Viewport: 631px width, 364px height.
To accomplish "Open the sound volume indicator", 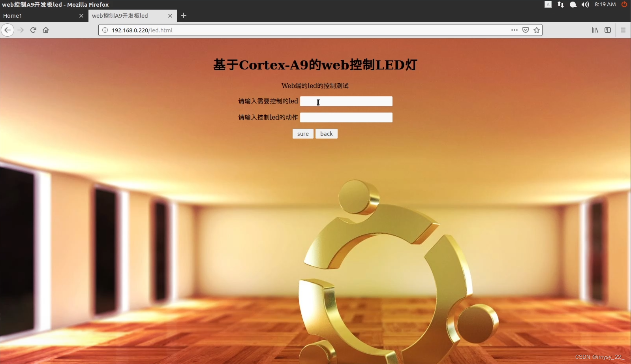I will [585, 4].
